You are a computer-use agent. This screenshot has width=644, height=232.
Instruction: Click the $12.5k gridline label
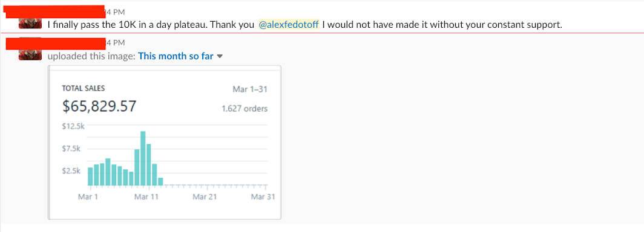pyautogui.click(x=73, y=126)
